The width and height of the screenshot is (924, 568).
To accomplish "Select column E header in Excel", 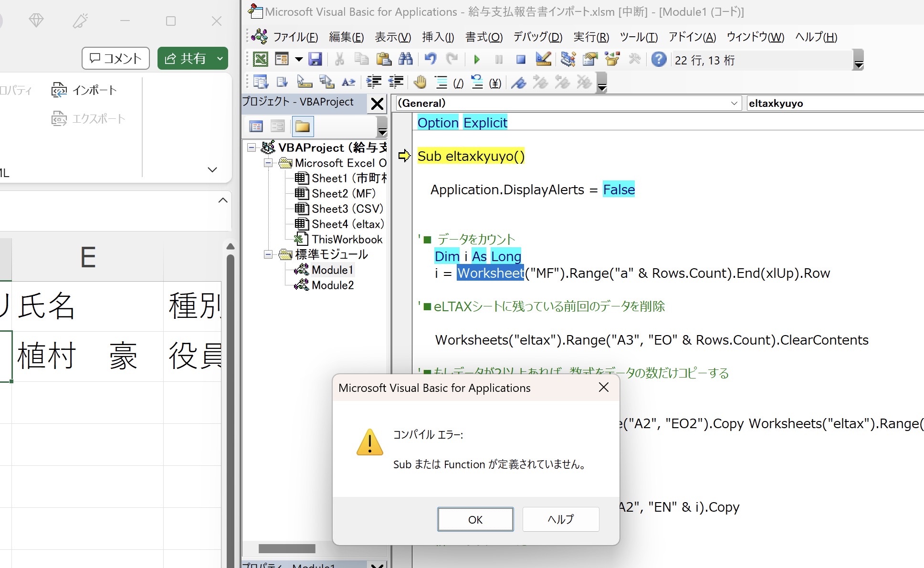I will (88, 258).
